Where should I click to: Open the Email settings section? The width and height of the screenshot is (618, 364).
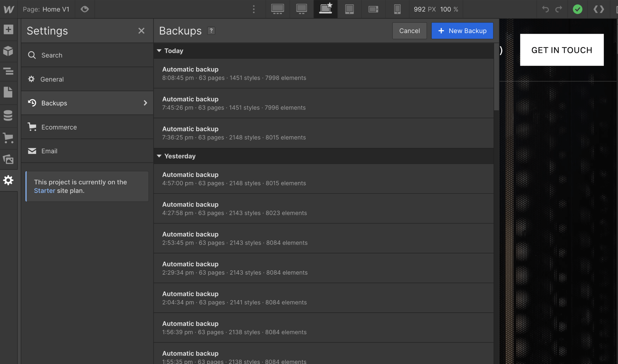(49, 151)
